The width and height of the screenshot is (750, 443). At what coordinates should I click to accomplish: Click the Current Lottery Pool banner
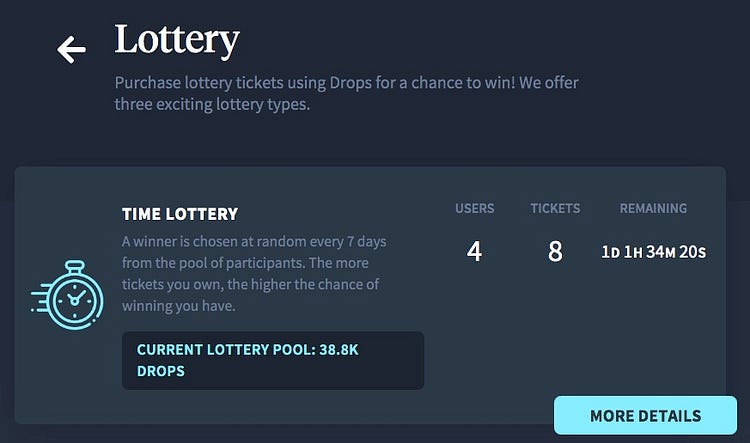(x=273, y=360)
